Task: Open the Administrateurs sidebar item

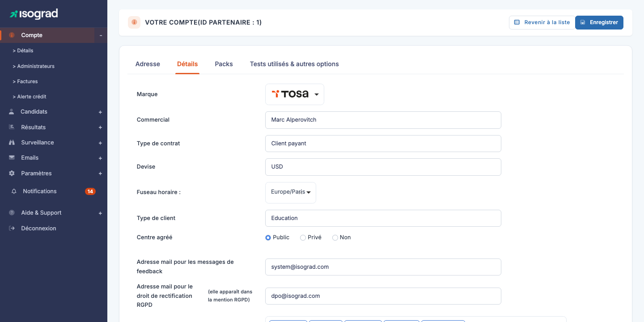Action: pos(34,66)
